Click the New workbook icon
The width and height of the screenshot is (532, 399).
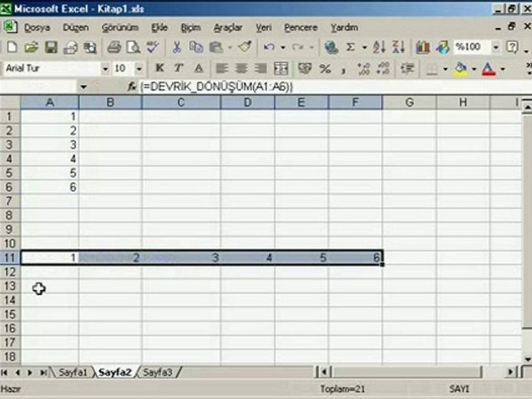click(12, 47)
